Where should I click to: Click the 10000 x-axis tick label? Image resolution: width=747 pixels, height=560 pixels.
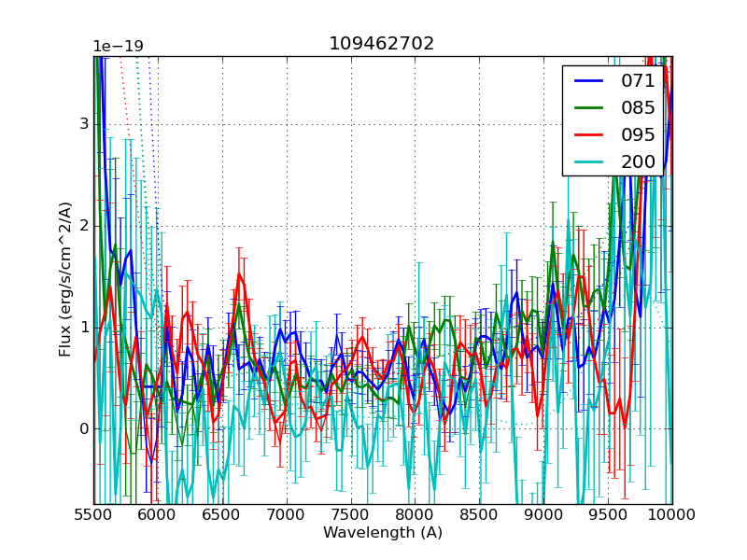672,515
